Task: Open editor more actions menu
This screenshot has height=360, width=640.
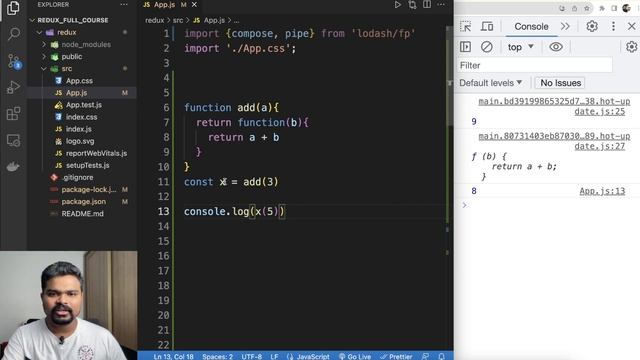Action: [441, 4]
